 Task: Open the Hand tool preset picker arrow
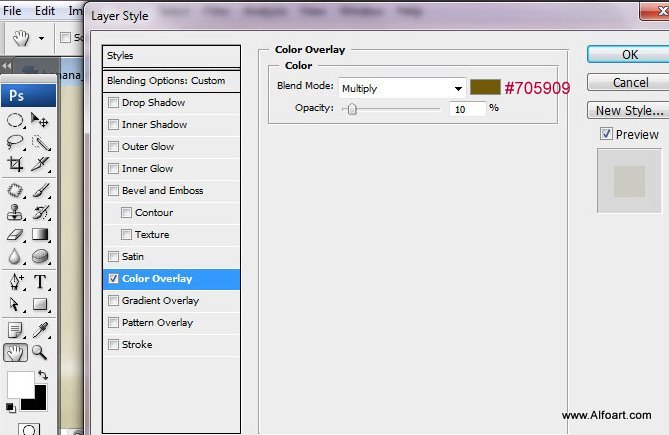(x=41, y=39)
